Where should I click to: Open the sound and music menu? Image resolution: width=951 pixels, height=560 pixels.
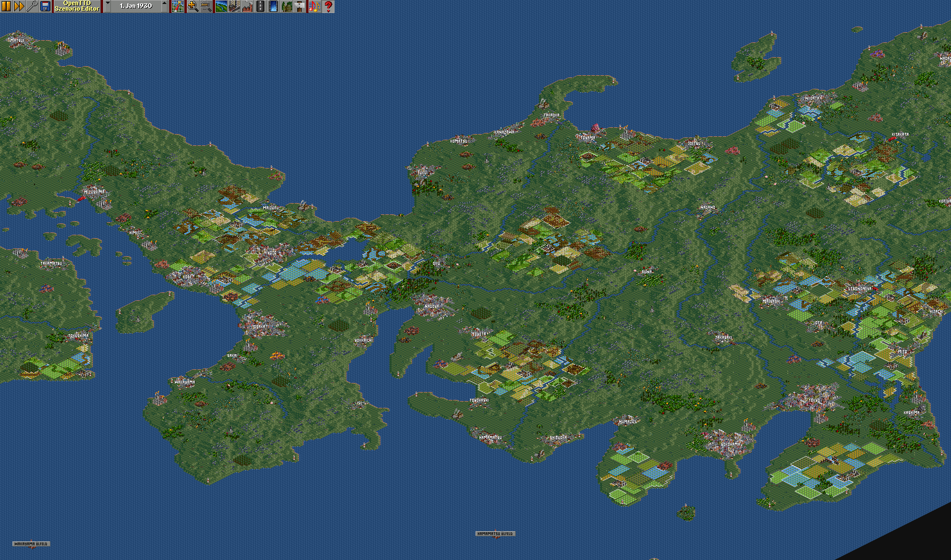pos(314,6)
